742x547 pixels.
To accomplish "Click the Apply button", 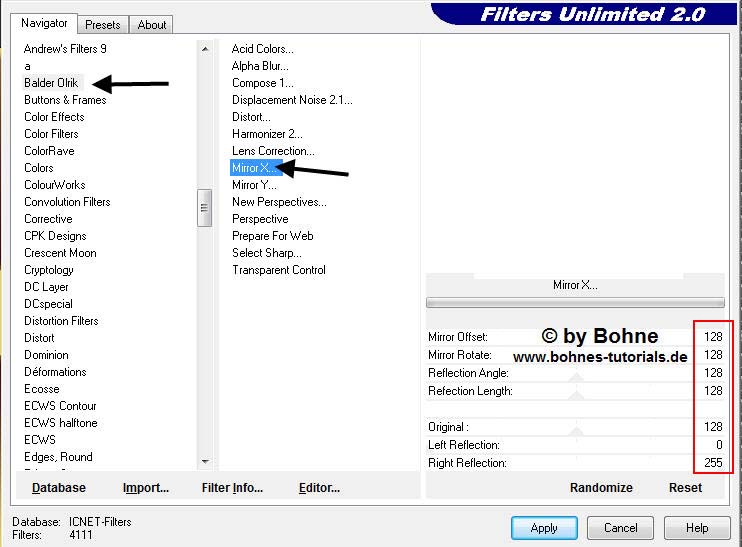I will (543, 527).
